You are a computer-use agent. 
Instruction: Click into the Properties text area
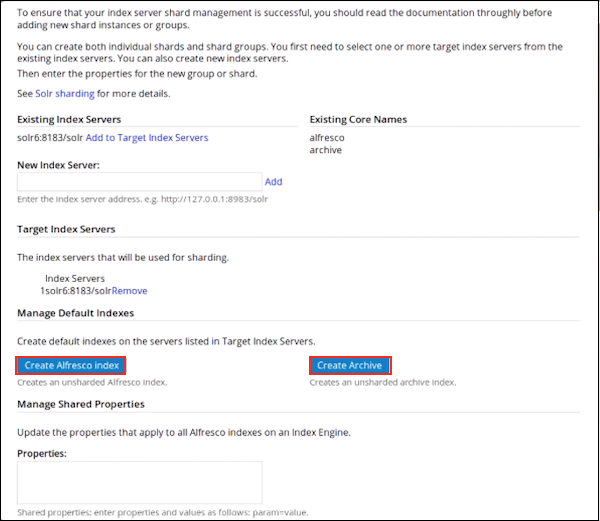point(139,482)
